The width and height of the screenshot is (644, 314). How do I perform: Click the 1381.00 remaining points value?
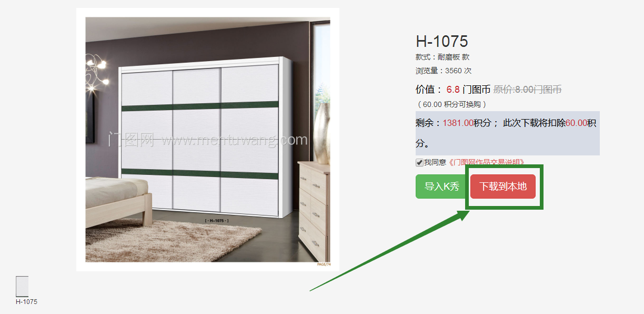pyautogui.click(x=458, y=123)
